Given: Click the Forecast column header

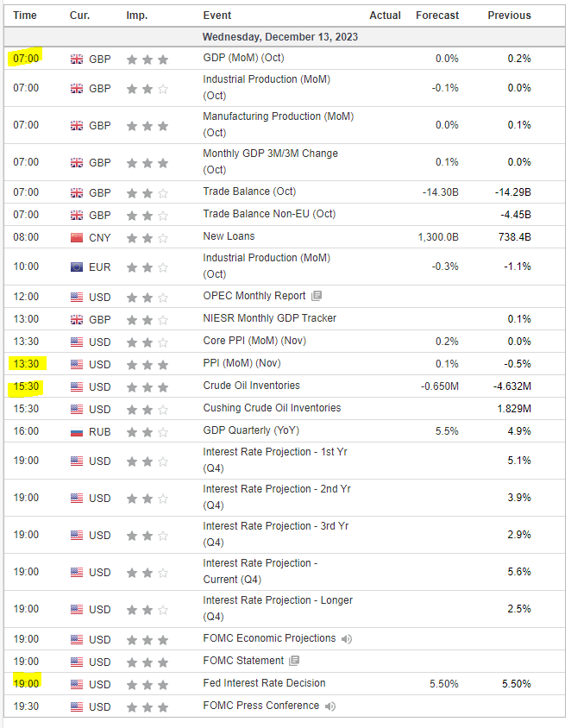Looking at the screenshot, I should click(437, 16).
